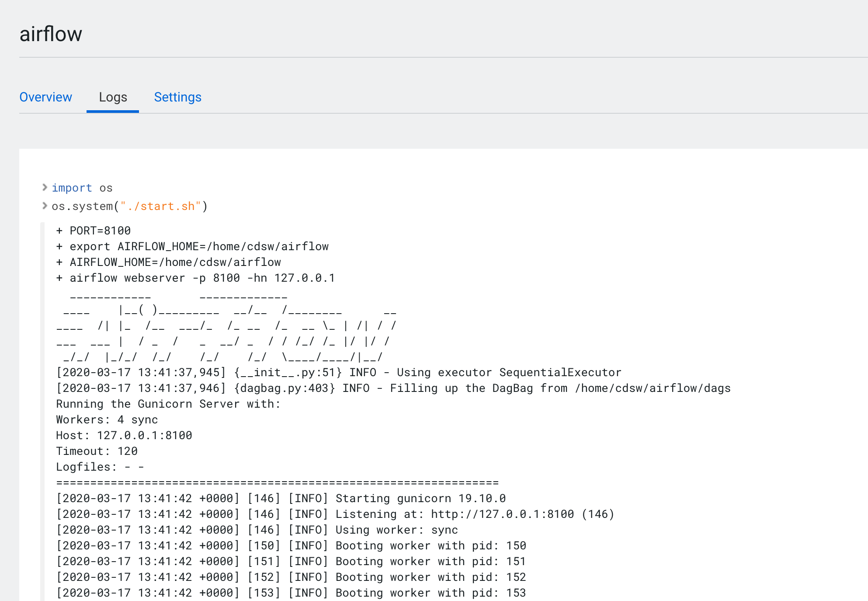Select the SequentialExecutor INFO log entry
868x601 pixels.
[338, 372]
